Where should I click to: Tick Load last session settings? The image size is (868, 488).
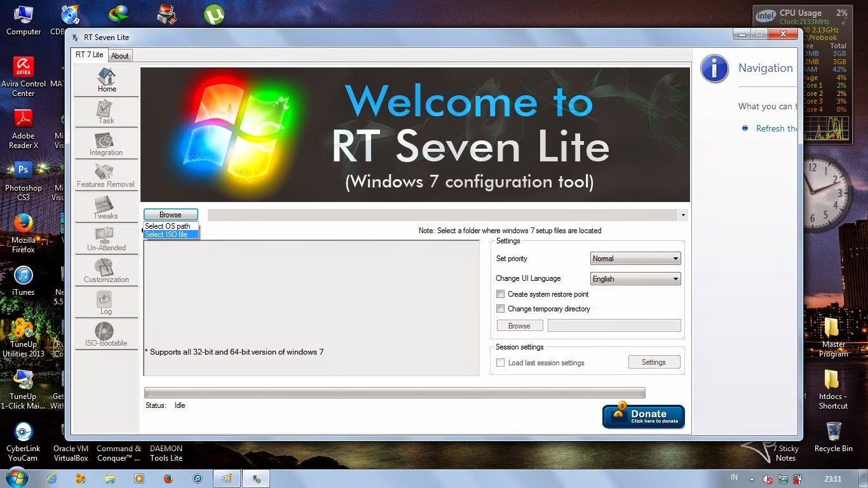(501, 363)
